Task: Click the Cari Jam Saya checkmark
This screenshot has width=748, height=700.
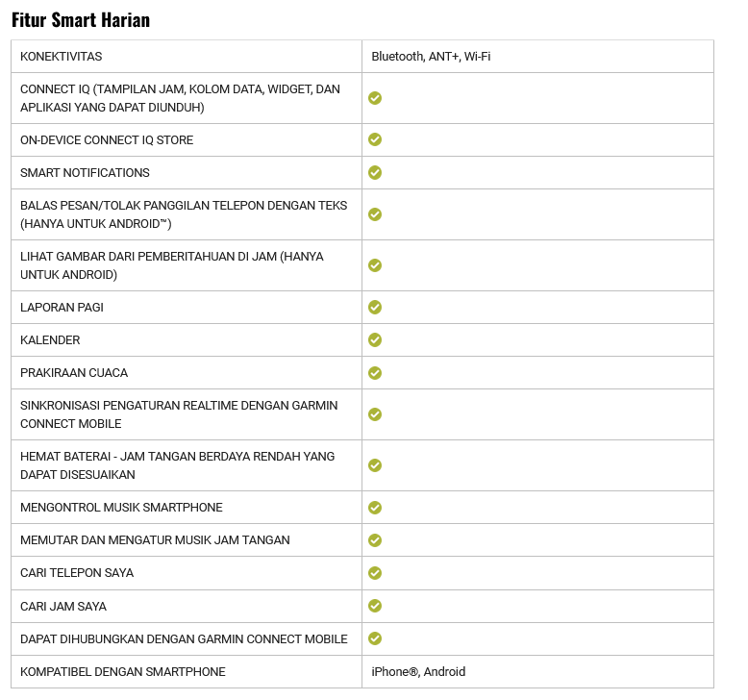Action: click(375, 606)
